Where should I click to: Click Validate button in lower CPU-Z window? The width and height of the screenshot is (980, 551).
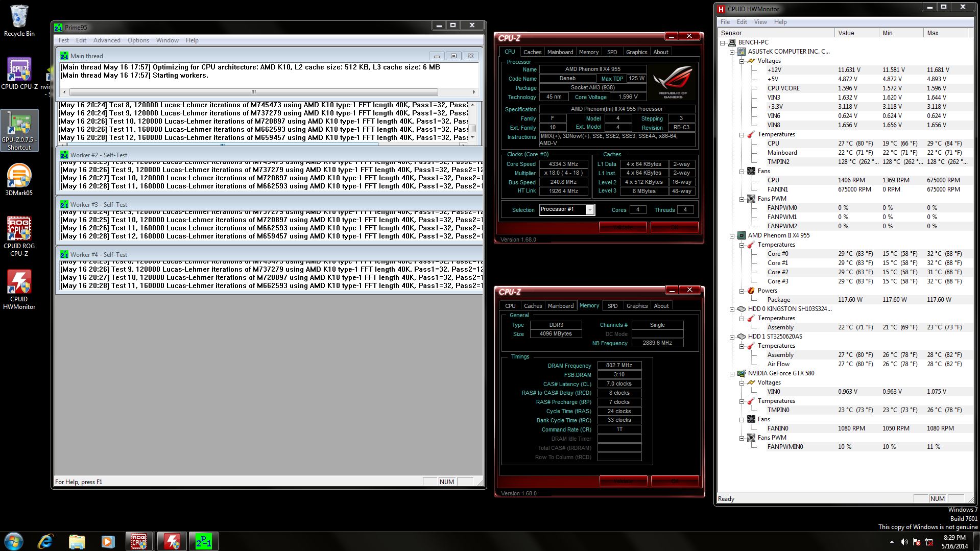tap(623, 481)
